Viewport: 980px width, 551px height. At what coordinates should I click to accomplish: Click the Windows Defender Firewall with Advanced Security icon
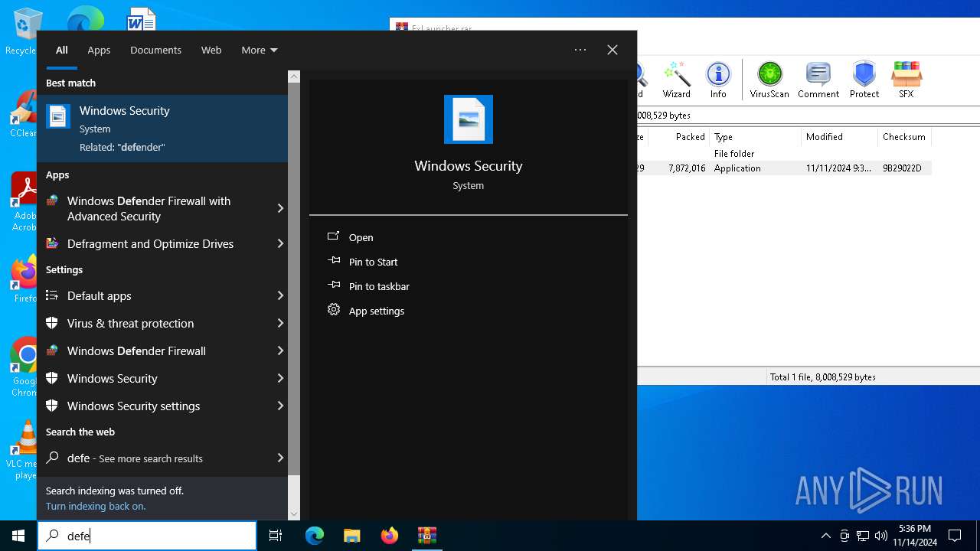pyautogui.click(x=52, y=201)
